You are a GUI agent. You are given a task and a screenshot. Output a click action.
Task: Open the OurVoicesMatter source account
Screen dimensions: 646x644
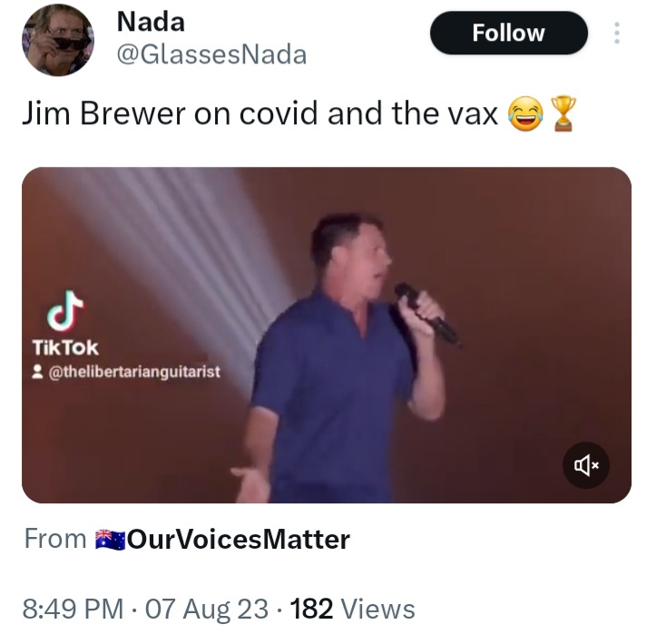(x=239, y=539)
